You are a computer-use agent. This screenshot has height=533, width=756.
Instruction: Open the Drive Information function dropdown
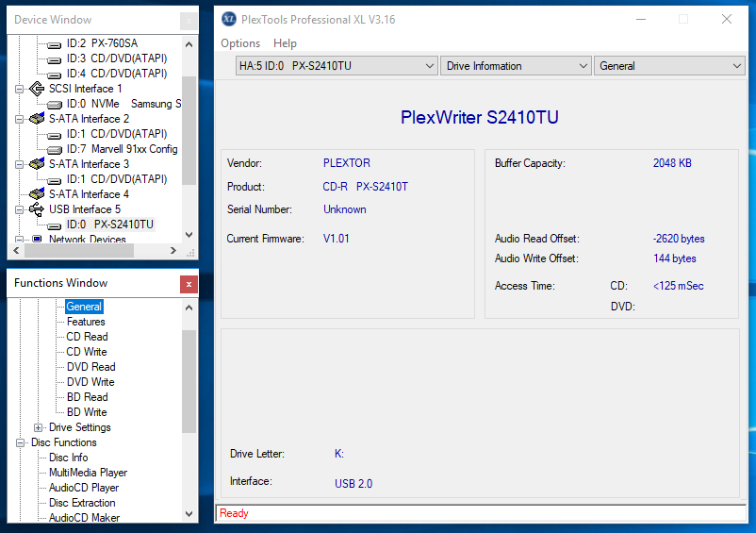point(516,66)
